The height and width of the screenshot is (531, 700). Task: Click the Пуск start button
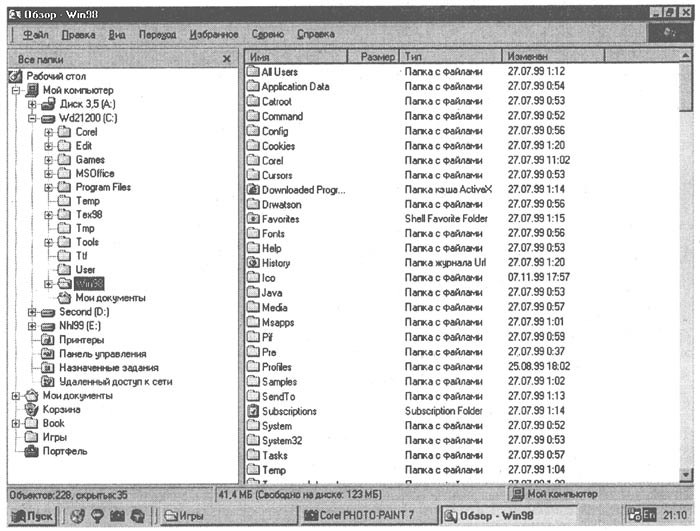coord(32,516)
